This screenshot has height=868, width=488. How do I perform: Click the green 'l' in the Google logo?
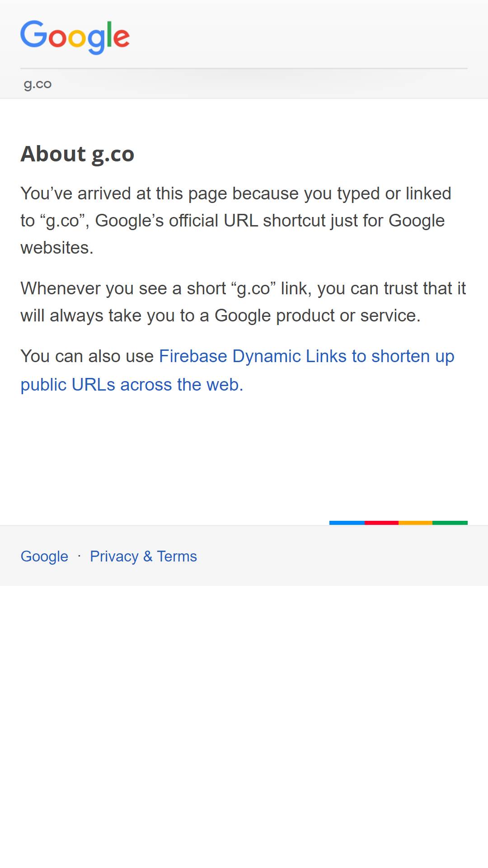109,34
